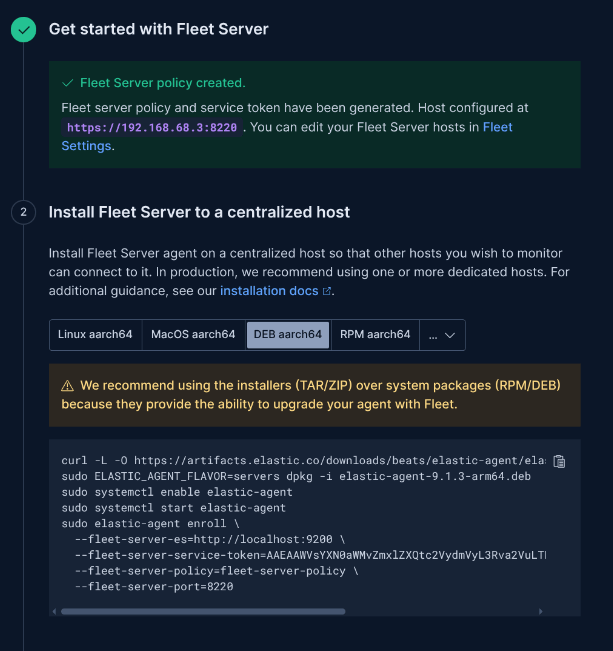This screenshot has height=651, width=613.
Task: Click the right arrow of code scrollbar
Action: point(540,611)
